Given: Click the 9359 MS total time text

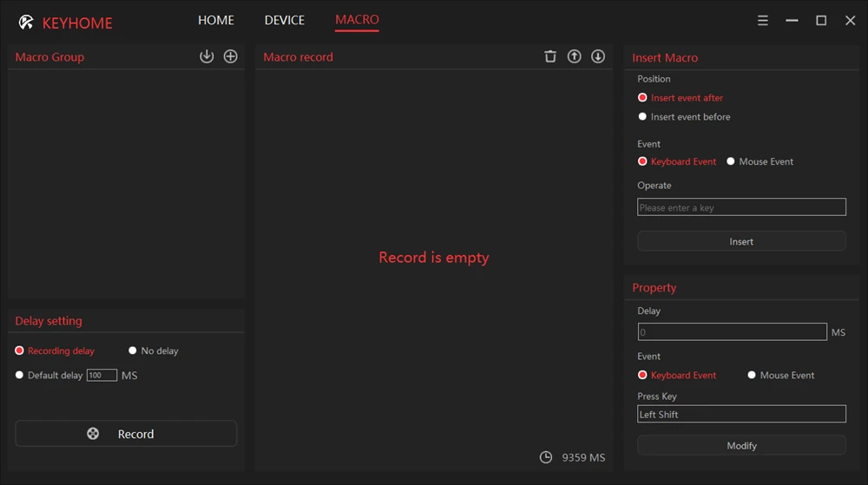Looking at the screenshot, I should click(x=583, y=457).
